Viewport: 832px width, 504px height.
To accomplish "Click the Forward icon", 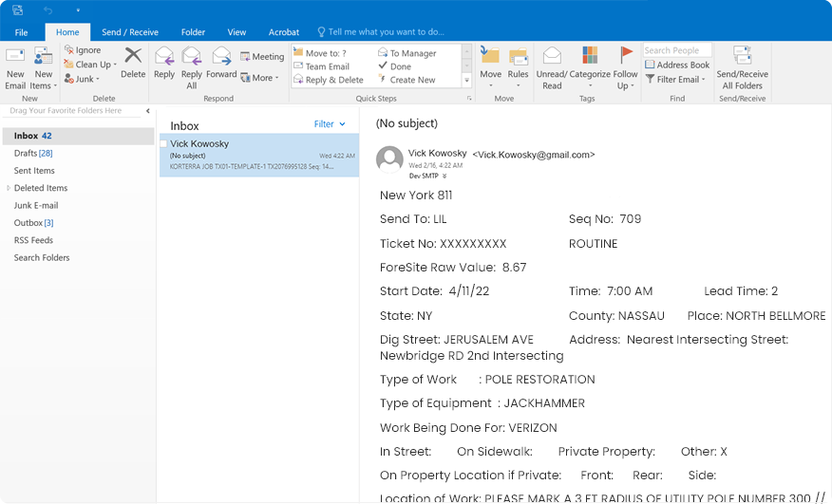I will [221, 56].
